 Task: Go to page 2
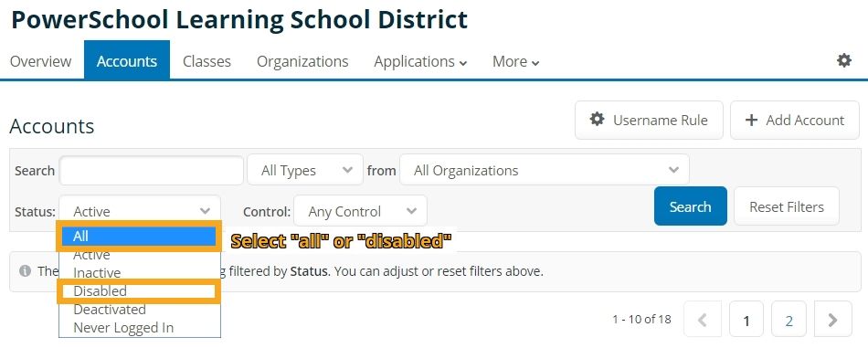point(789,320)
